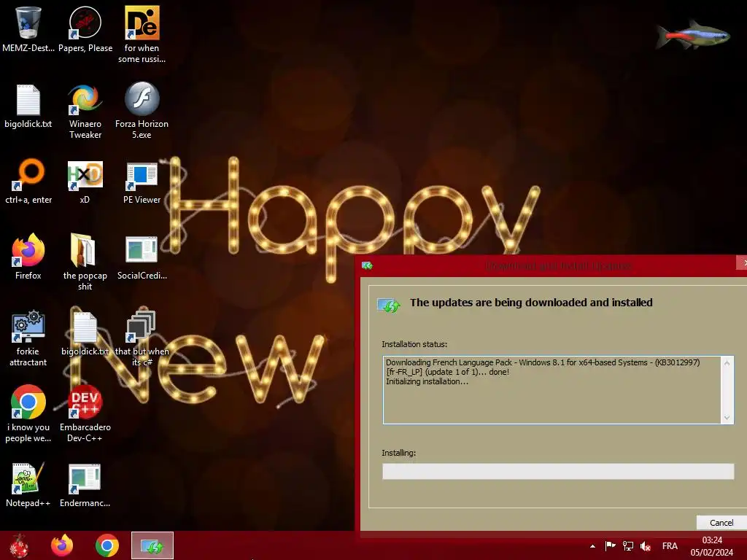Switch to the updates installer taskbar button

point(152,545)
